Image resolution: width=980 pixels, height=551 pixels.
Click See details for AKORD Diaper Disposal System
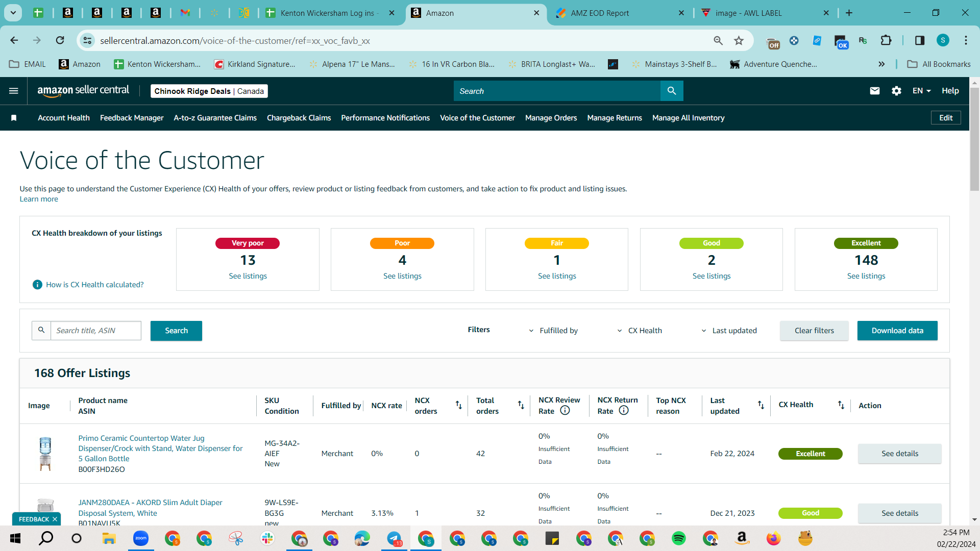[899, 513]
